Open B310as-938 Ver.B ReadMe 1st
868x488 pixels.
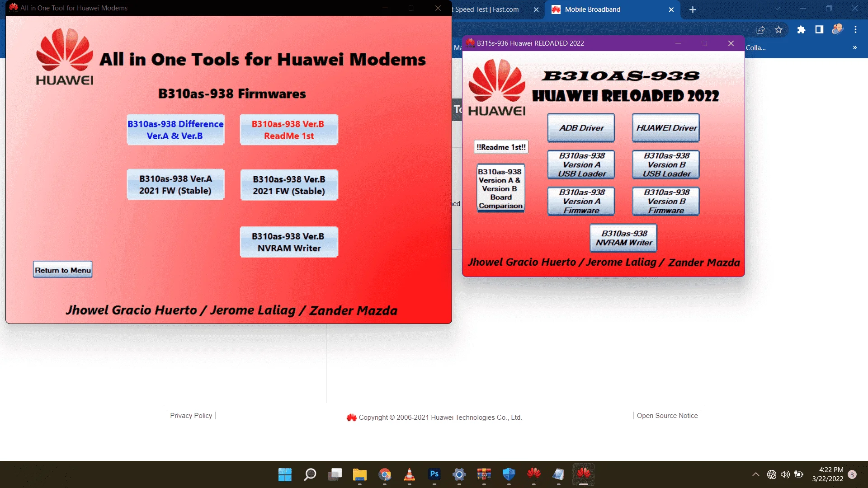tap(288, 130)
